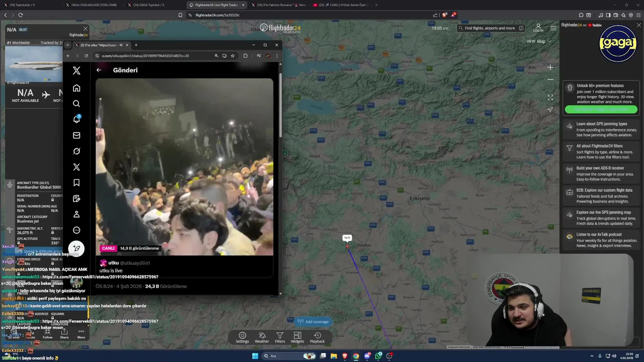Open the VIEW Map dropdown
The height and width of the screenshot is (362, 644).
[x=538, y=41]
